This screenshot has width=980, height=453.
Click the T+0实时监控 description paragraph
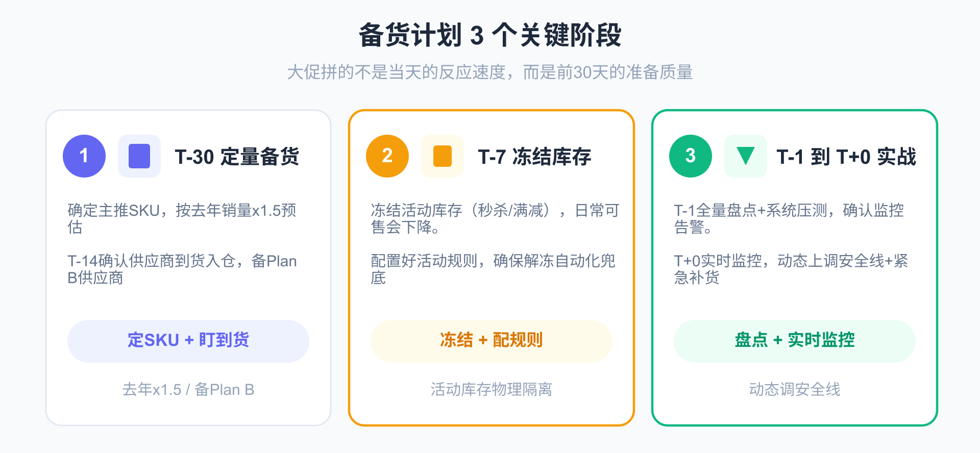tap(791, 269)
